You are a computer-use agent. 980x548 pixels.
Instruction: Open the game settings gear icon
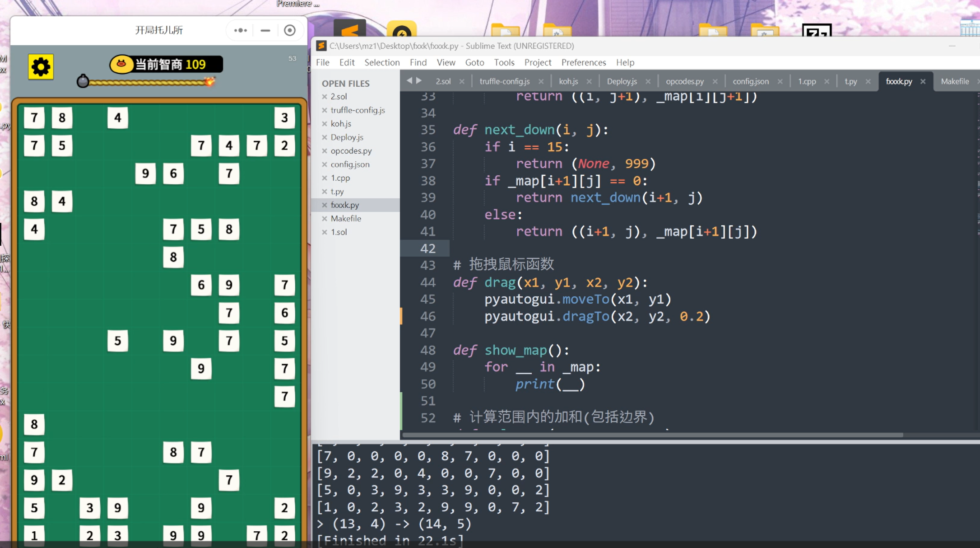(x=41, y=67)
